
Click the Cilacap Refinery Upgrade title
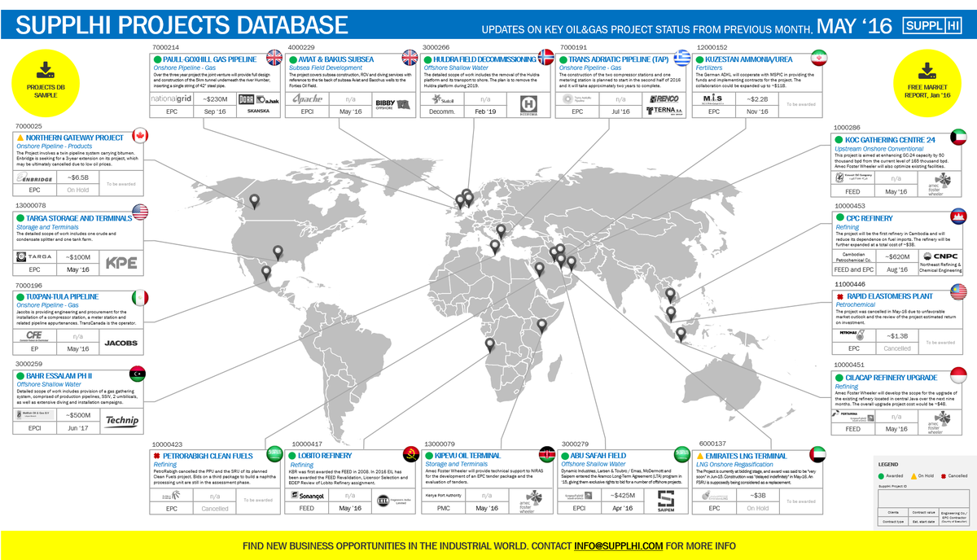coord(892,377)
